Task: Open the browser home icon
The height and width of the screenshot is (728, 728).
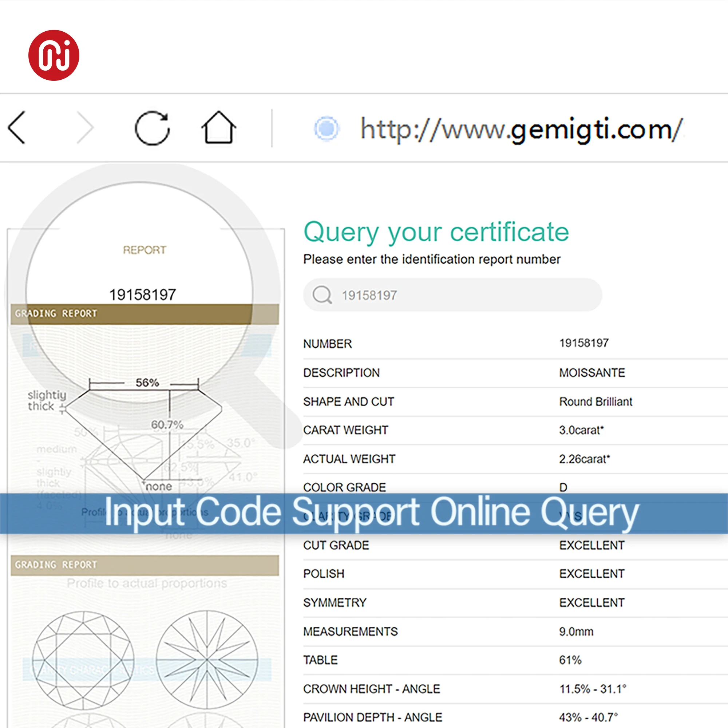Action: [218, 127]
